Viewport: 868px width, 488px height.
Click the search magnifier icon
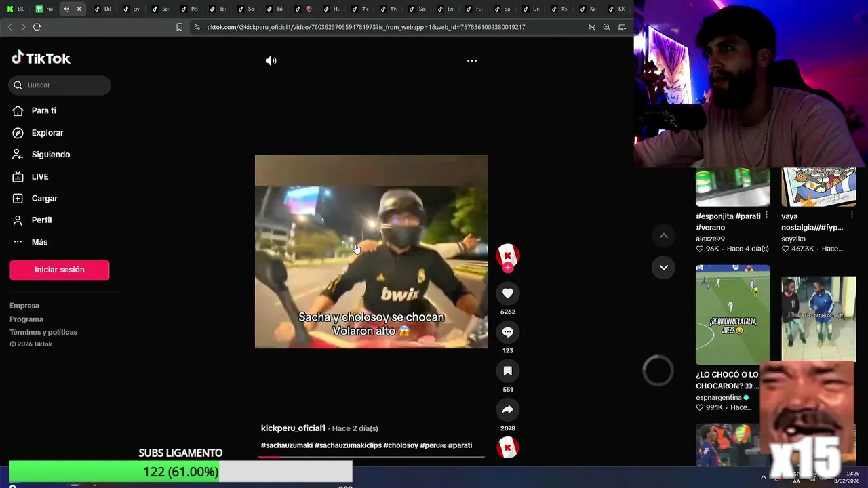18,85
